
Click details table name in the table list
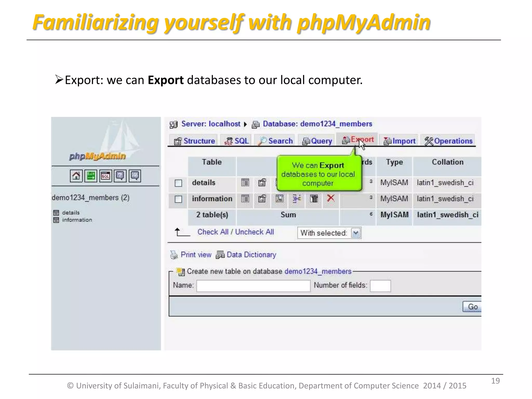click(204, 183)
